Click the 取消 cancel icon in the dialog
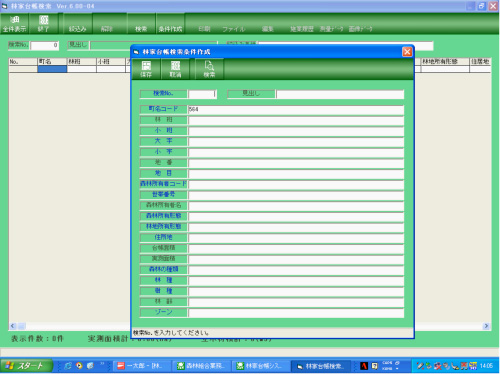The image size is (500, 374). [175, 69]
